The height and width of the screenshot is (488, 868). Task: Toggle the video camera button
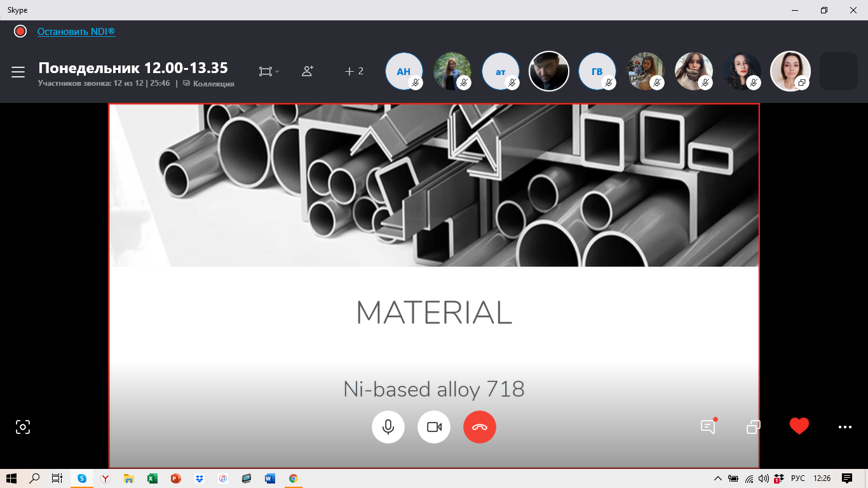click(x=434, y=427)
